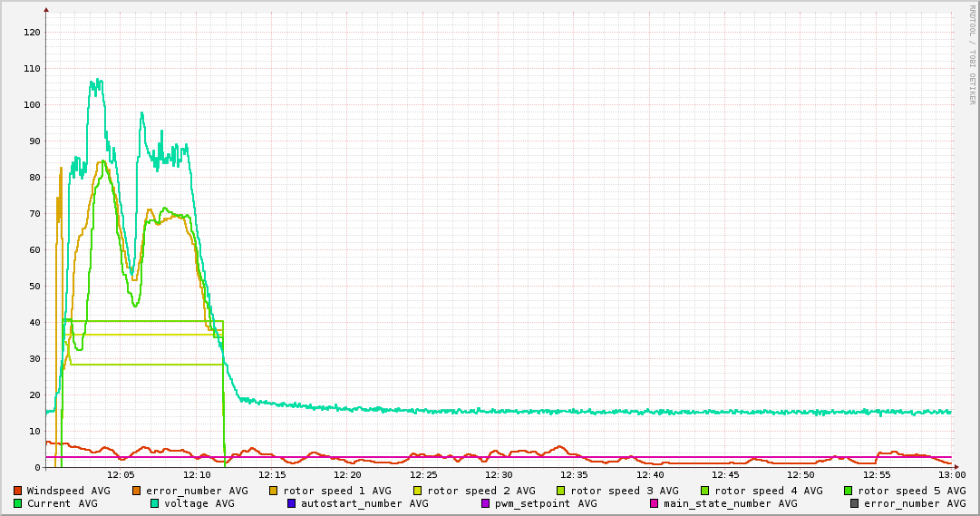Click the purple pwm_setpoint AVG swatch
Screen dimensions: 980x516
point(485,503)
